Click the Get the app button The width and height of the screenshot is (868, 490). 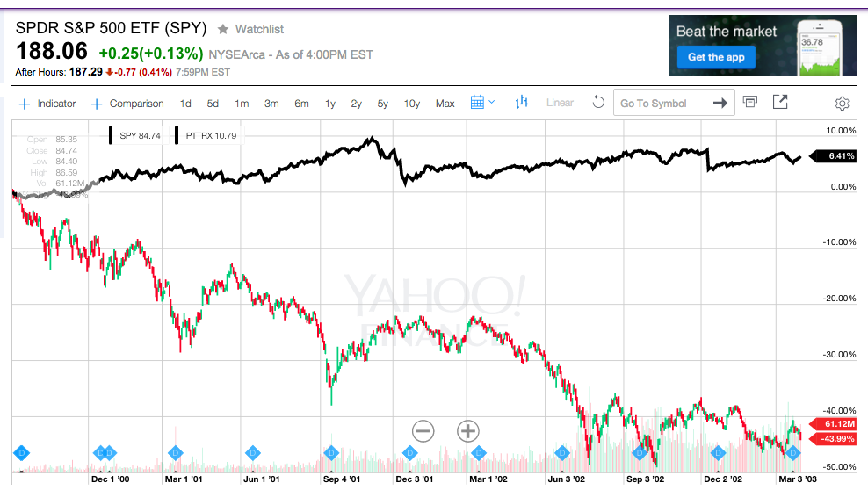tap(716, 57)
